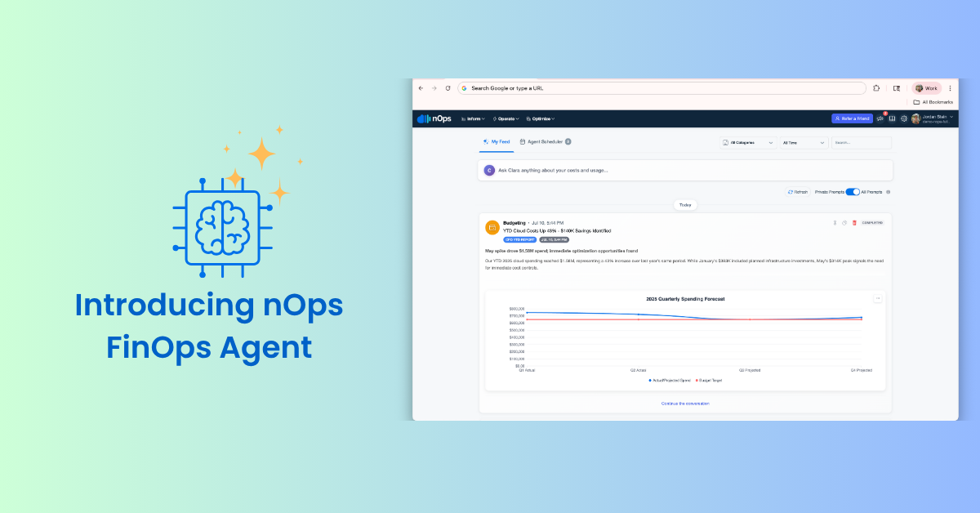Open the All Time dropdown
The image size is (980, 513).
tap(804, 142)
